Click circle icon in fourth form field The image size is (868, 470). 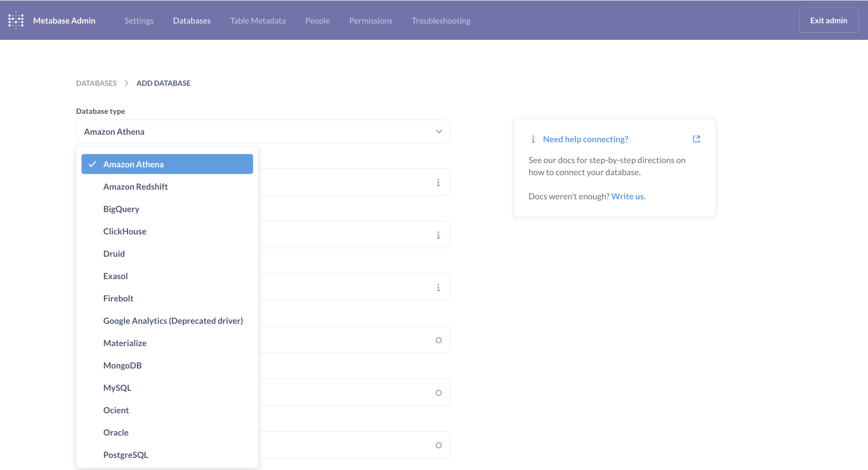click(439, 340)
